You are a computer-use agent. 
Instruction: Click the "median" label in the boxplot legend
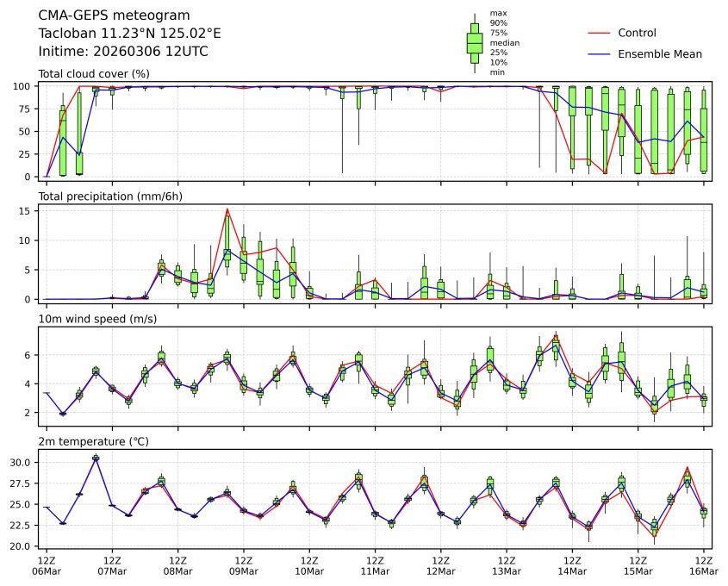[x=503, y=42]
